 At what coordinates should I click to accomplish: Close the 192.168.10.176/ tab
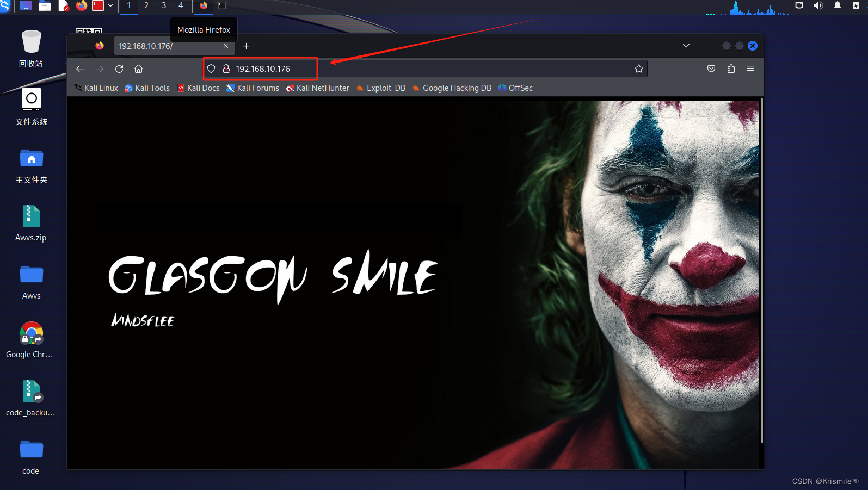[226, 46]
